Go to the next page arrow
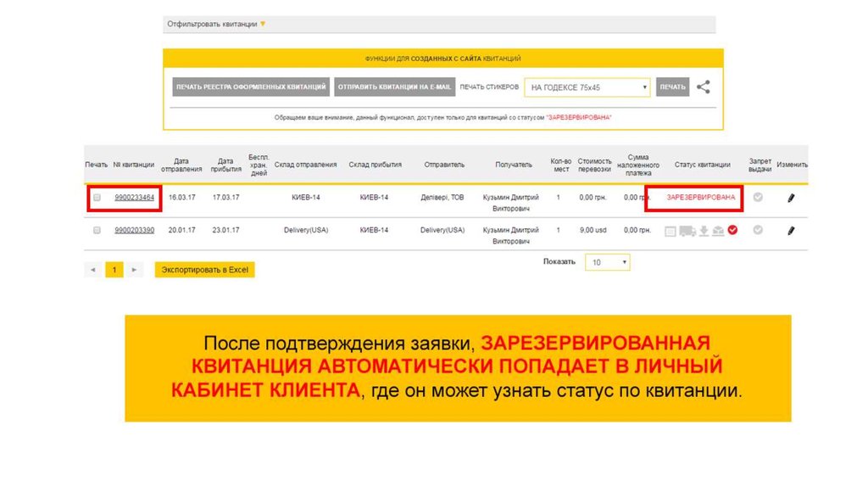The height and width of the screenshot is (487, 868). point(134,270)
